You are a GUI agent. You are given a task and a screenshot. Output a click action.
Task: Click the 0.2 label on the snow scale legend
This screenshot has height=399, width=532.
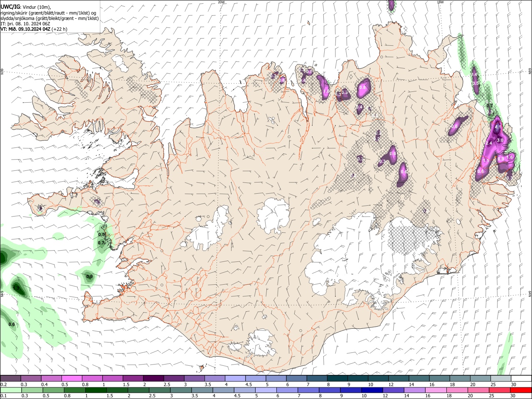click(x=3, y=385)
